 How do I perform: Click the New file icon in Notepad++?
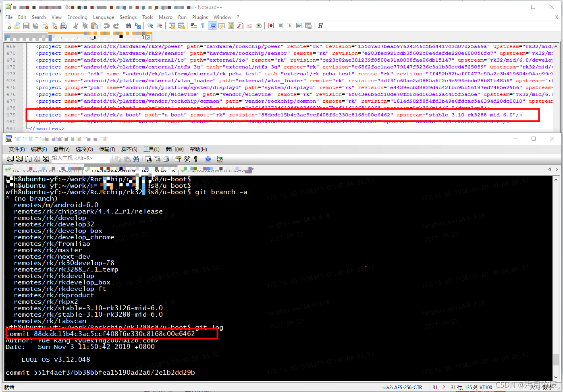[8, 26]
